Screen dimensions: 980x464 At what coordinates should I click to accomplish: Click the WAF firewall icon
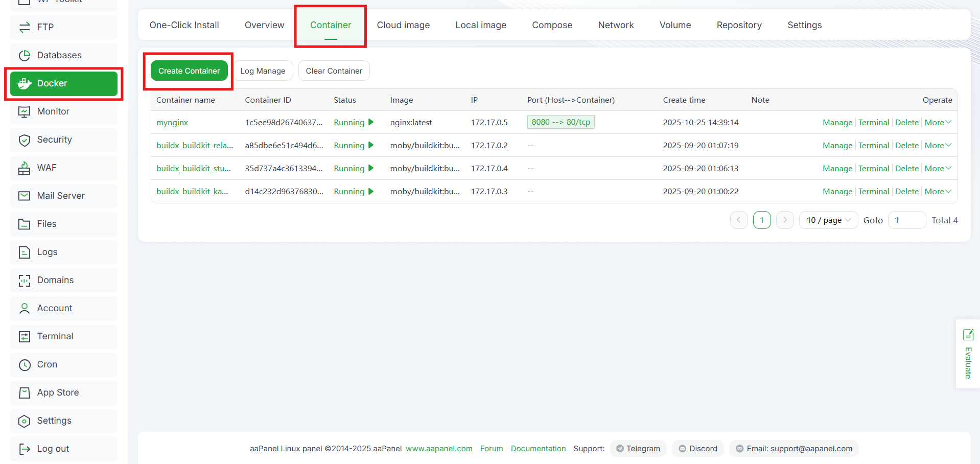pyautogui.click(x=25, y=168)
